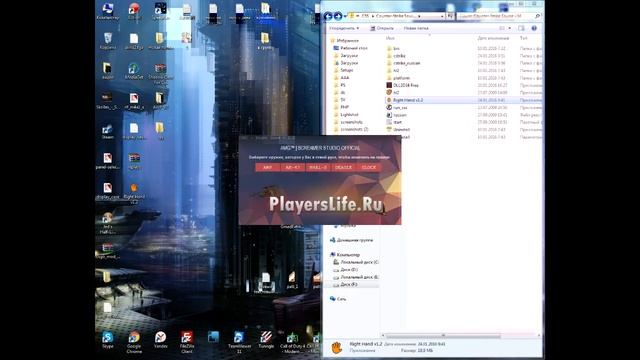Select the Tunngle desktop icon
640x360 pixels.
pos(266,340)
